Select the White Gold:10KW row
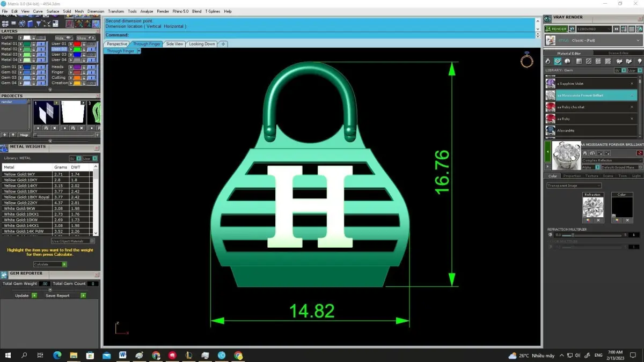 [x=48, y=220]
